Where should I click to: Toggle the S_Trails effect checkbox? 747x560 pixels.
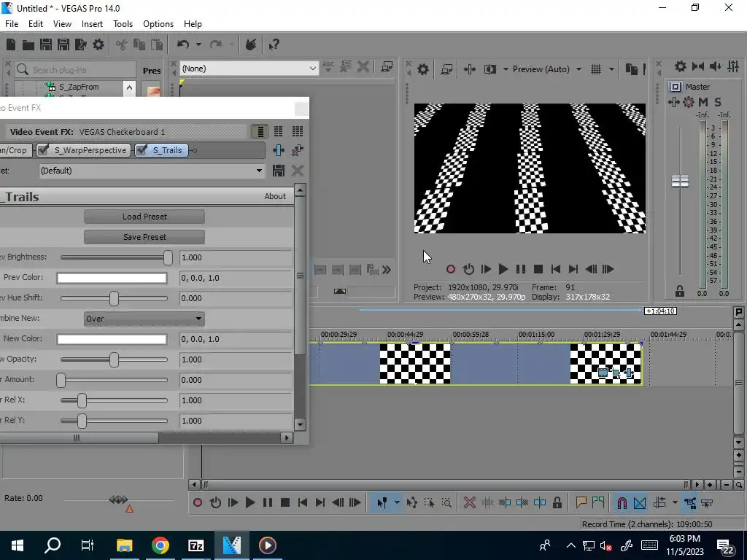coord(142,150)
